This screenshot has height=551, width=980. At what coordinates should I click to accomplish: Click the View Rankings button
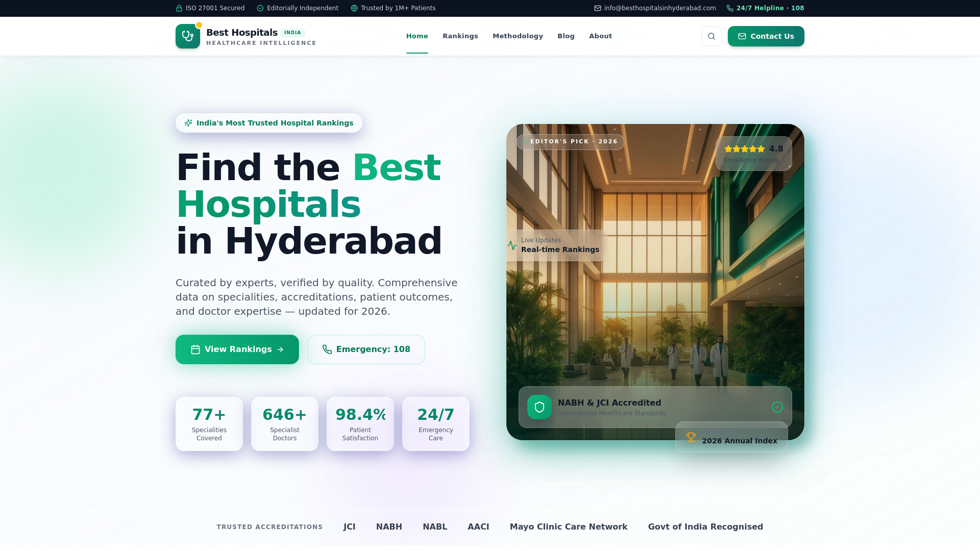(x=237, y=349)
